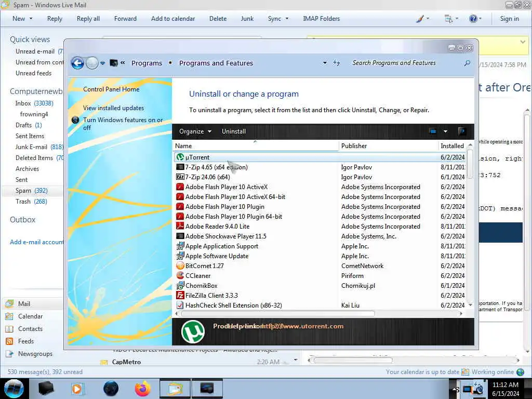Select the Adobe Flash Player 10 ActiveX icon
Image resolution: width=532 pixels, height=399 pixels.
180,187
